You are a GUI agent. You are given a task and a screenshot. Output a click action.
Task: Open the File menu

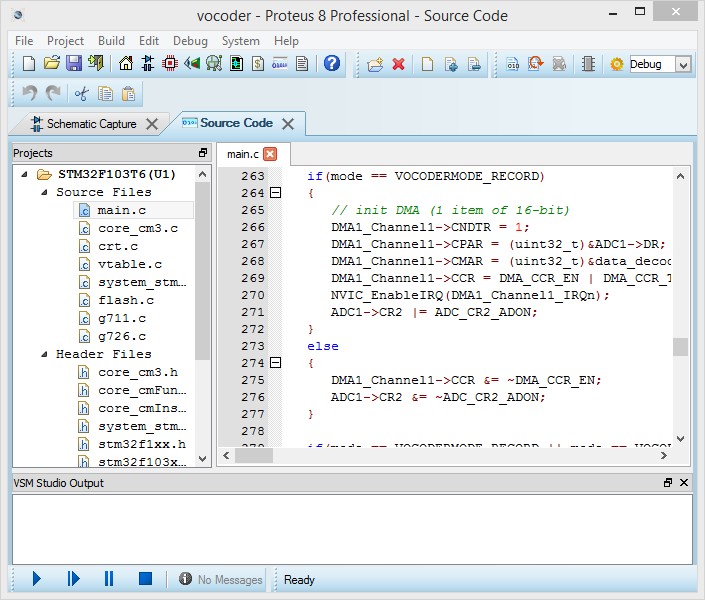point(24,41)
